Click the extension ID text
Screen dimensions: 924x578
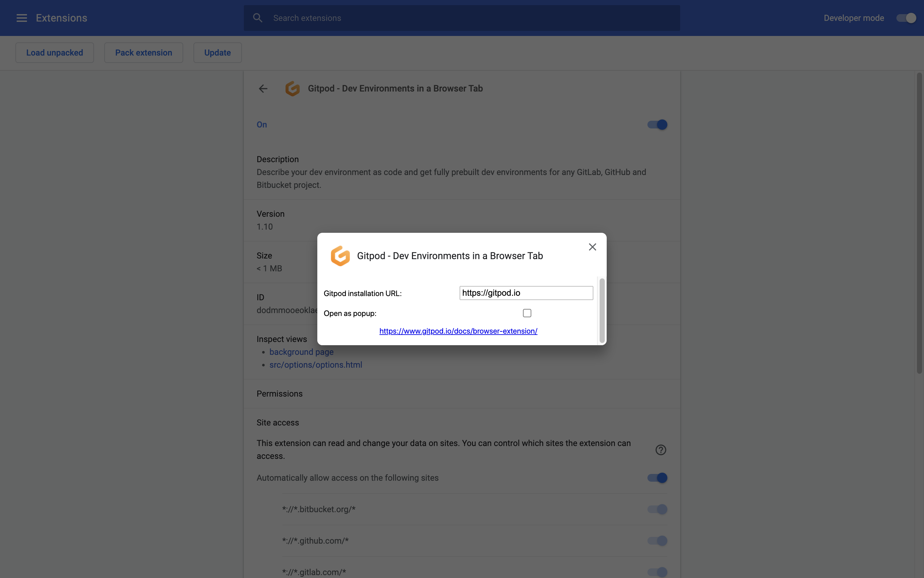click(x=287, y=310)
